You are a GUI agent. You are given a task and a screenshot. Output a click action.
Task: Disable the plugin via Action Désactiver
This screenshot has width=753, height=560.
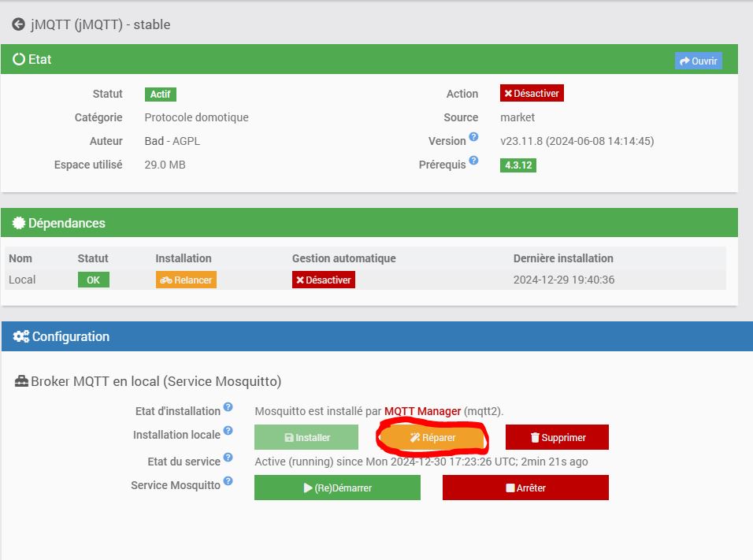532,93
